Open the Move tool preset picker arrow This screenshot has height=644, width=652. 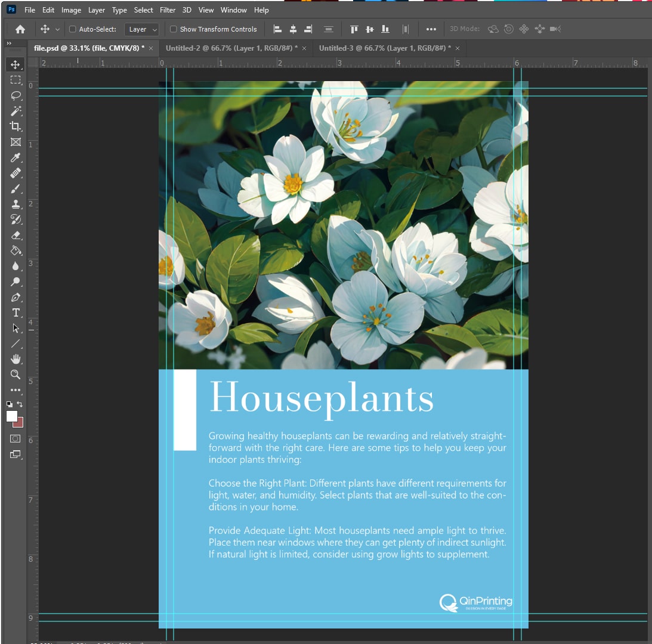pos(57,30)
